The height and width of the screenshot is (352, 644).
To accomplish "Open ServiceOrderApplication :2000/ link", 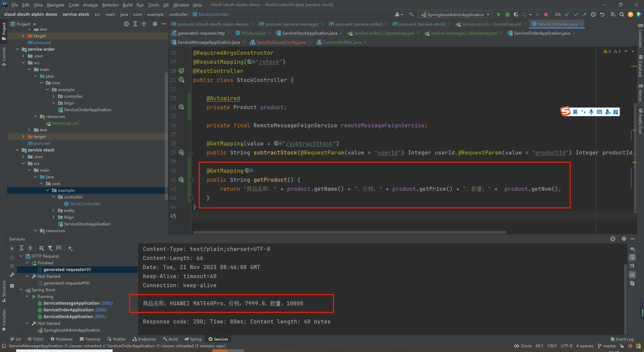I will [x=101, y=310].
